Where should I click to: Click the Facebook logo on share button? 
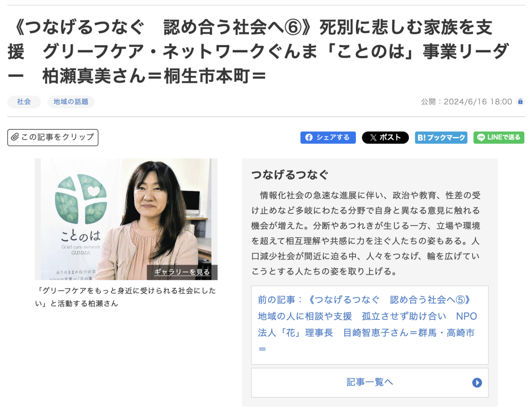pos(309,137)
